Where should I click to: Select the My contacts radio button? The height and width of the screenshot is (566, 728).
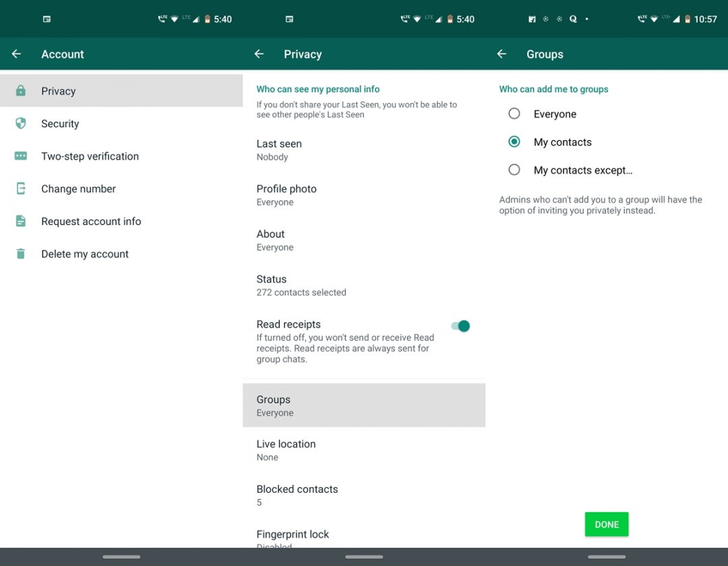(x=514, y=141)
